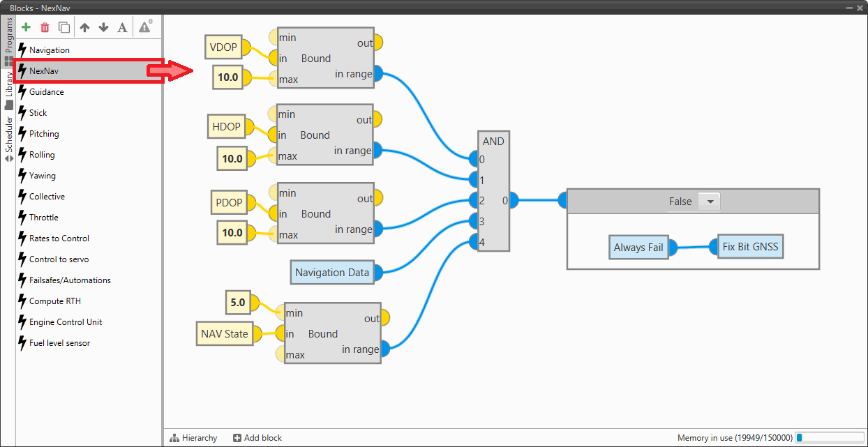Click the memory in use progress bar
Viewport: 868px width, 447px height.
(828, 438)
